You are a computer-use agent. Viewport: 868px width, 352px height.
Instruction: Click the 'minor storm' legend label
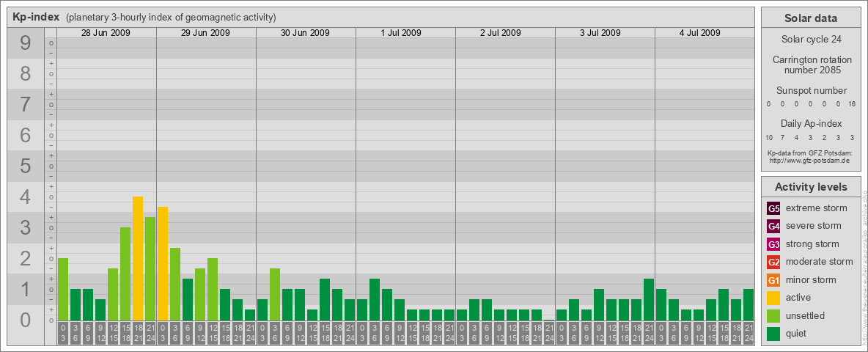811,279
